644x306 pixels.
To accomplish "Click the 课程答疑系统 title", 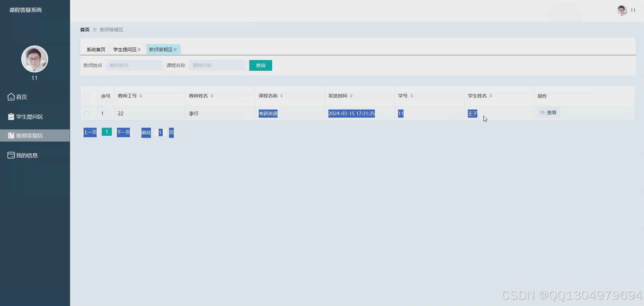I will click(x=26, y=10).
